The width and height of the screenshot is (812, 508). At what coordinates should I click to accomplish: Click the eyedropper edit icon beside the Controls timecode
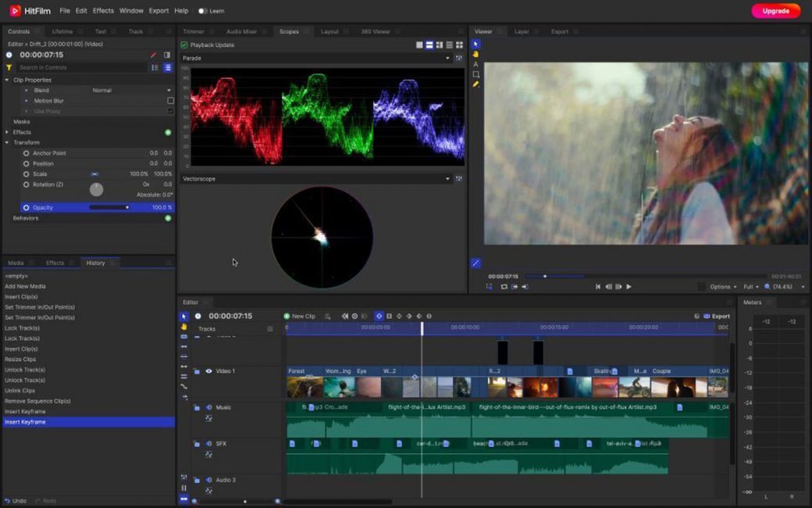click(155, 55)
